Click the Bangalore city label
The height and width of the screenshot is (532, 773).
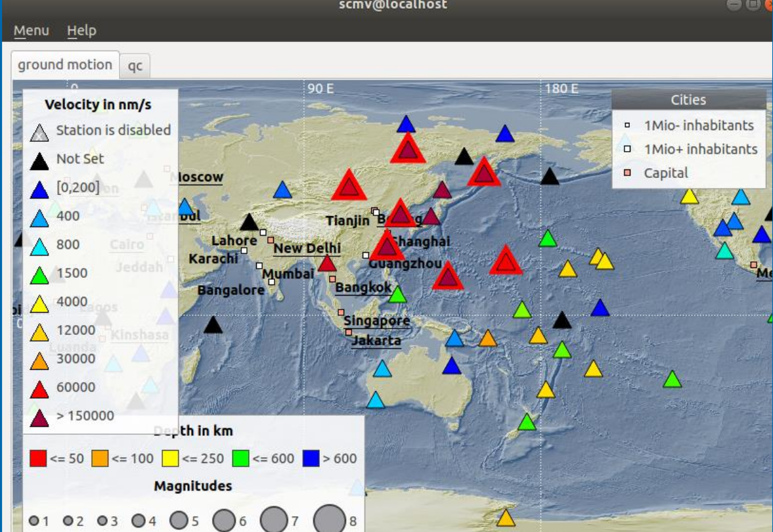(x=231, y=290)
